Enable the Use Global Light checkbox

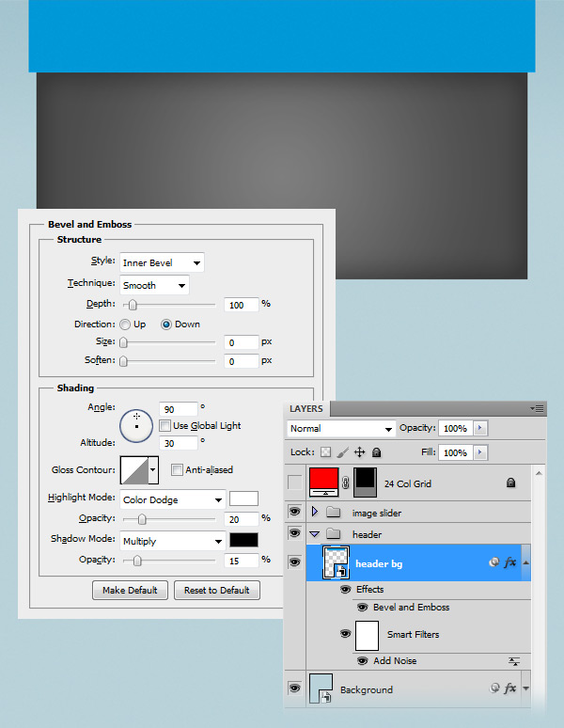coord(164,425)
